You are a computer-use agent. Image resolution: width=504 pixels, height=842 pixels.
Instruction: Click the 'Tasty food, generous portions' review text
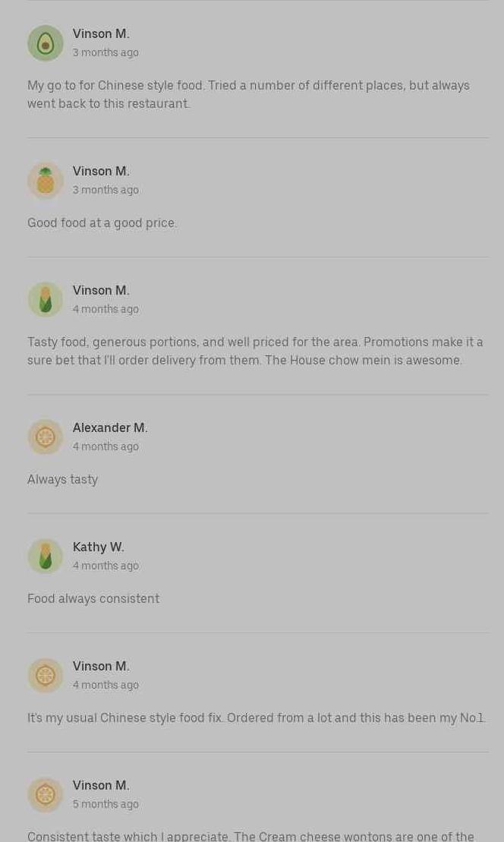(255, 351)
